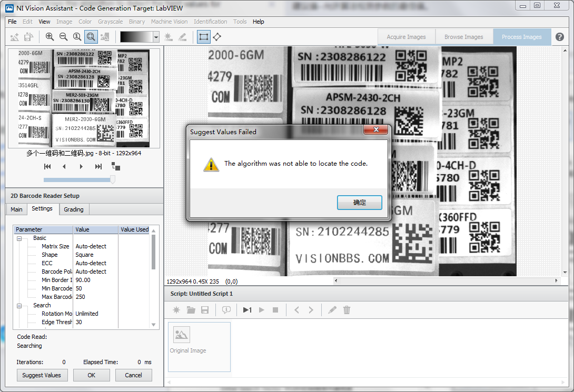
Task: Click OK in barcode reader setup
Action: point(92,375)
